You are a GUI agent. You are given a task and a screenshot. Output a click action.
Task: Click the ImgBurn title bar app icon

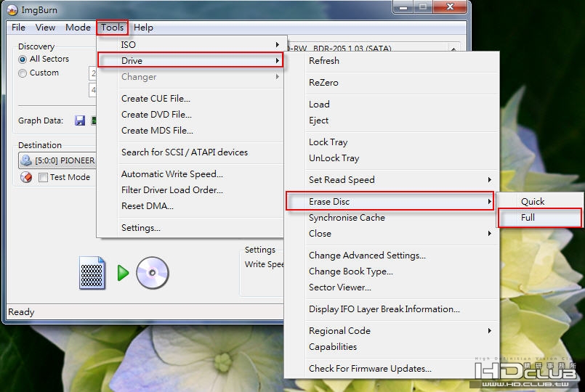(x=12, y=10)
